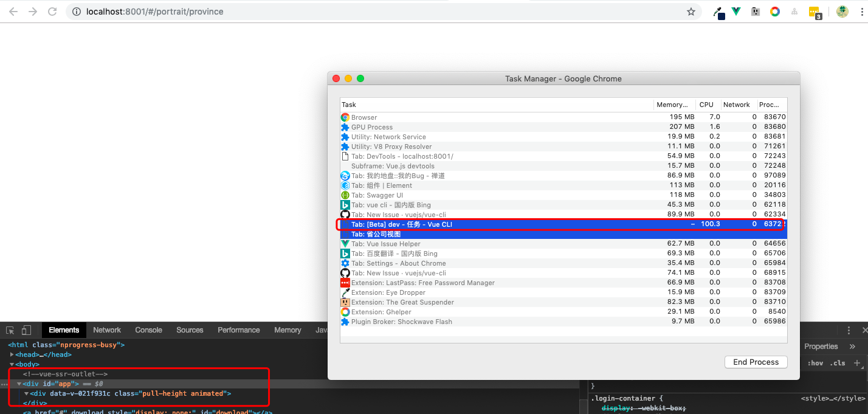The image size is (868, 414).
Task: Switch to the Elements tab
Action: tap(64, 330)
